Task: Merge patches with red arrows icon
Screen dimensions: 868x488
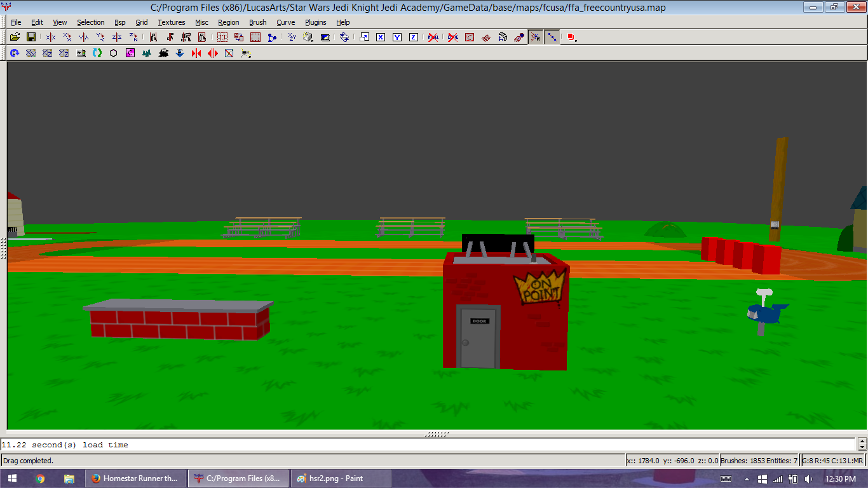Action: pyautogui.click(x=196, y=53)
